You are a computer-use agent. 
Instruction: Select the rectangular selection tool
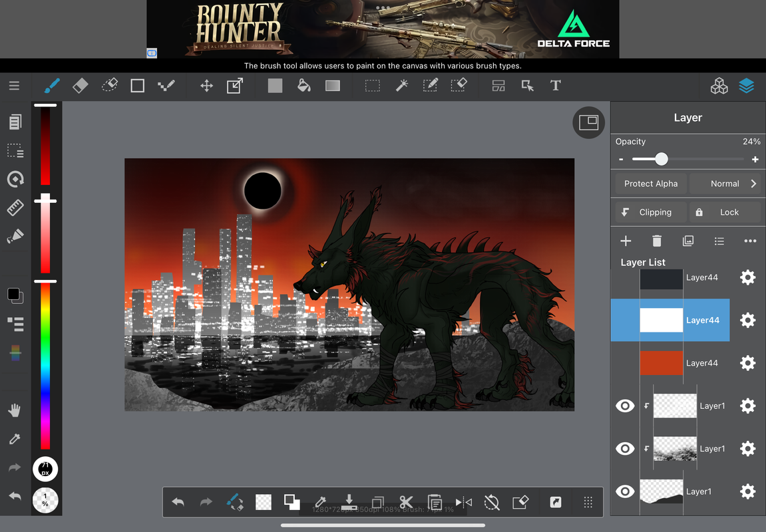[372, 86]
